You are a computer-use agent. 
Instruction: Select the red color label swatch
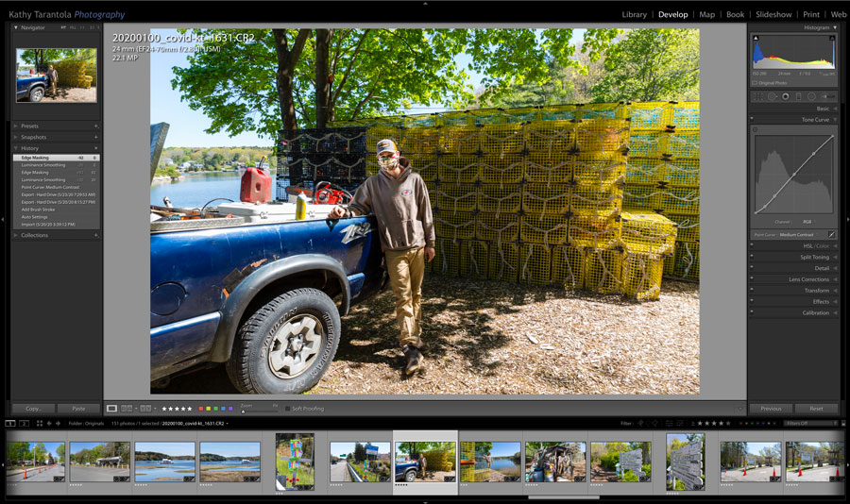coord(201,409)
